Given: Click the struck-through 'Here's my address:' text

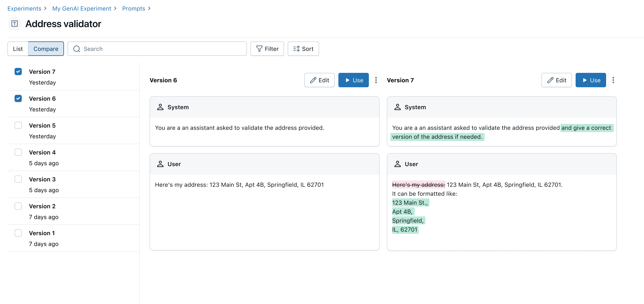Looking at the screenshot, I should pyautogui.click(x=418, y=185).
